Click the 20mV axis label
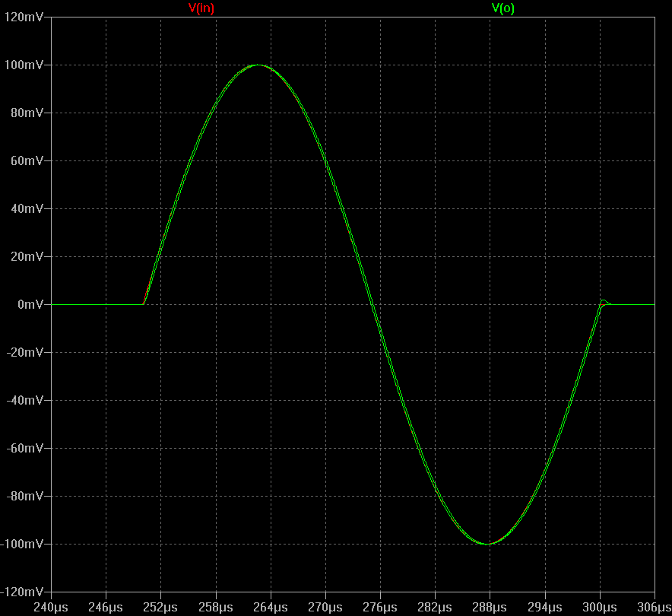 tap(27, 256)
